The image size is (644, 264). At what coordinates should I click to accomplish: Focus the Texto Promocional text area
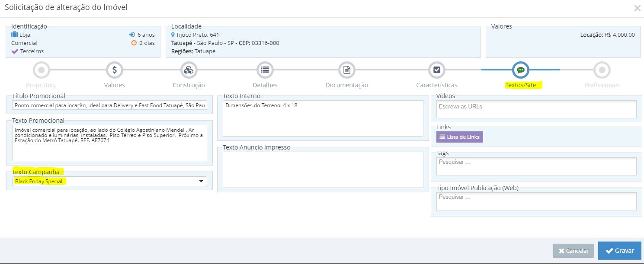109,143
